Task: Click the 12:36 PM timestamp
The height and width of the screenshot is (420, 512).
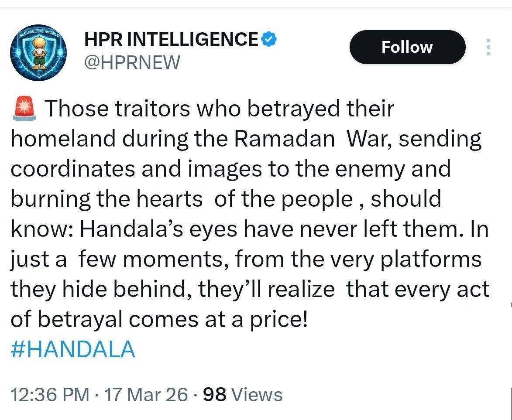Action: click(x=48, y=395)
